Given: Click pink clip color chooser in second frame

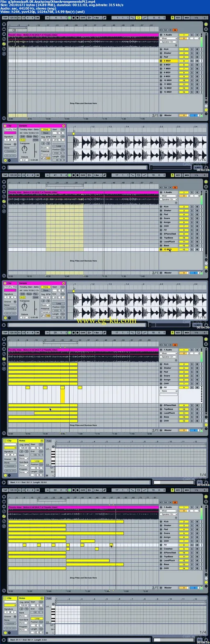Looking at the screenshot, I should pos(10,290).
